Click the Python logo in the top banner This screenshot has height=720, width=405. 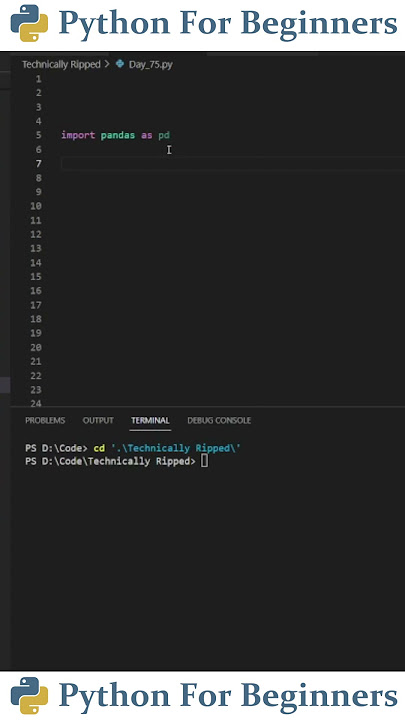(29, 23)
